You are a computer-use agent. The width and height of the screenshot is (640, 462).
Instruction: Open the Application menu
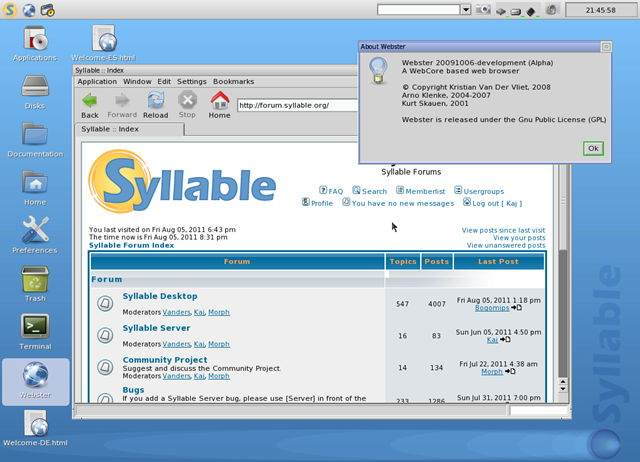pos(97,82)
